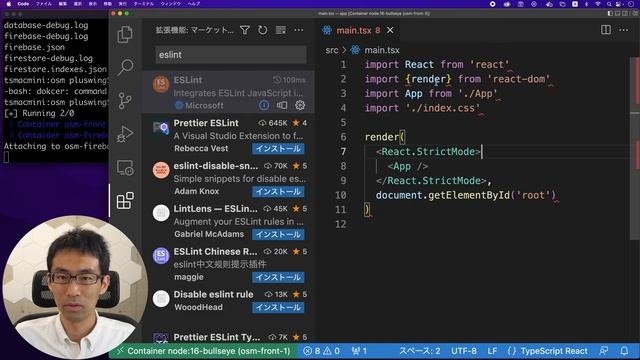Open the Search view in activity bar
The width and height of the screenshot is (640, 360).
click(x=125, y=67)
